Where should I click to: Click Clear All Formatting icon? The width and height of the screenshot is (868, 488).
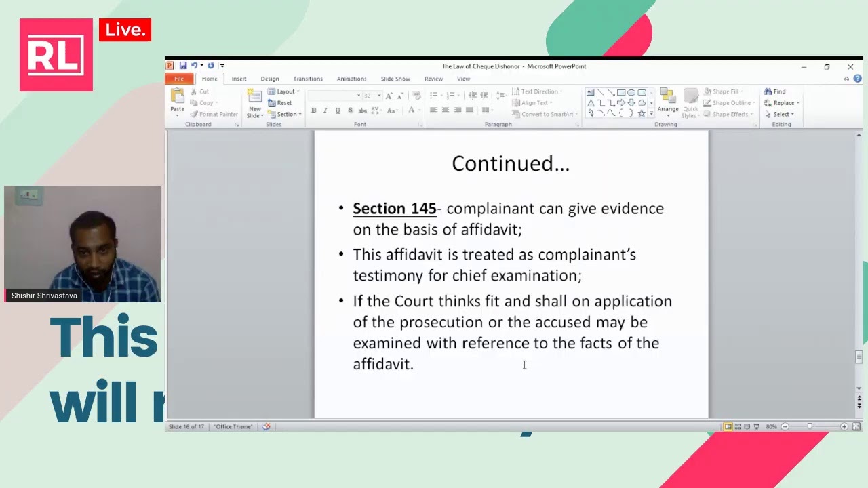[416, 96]
